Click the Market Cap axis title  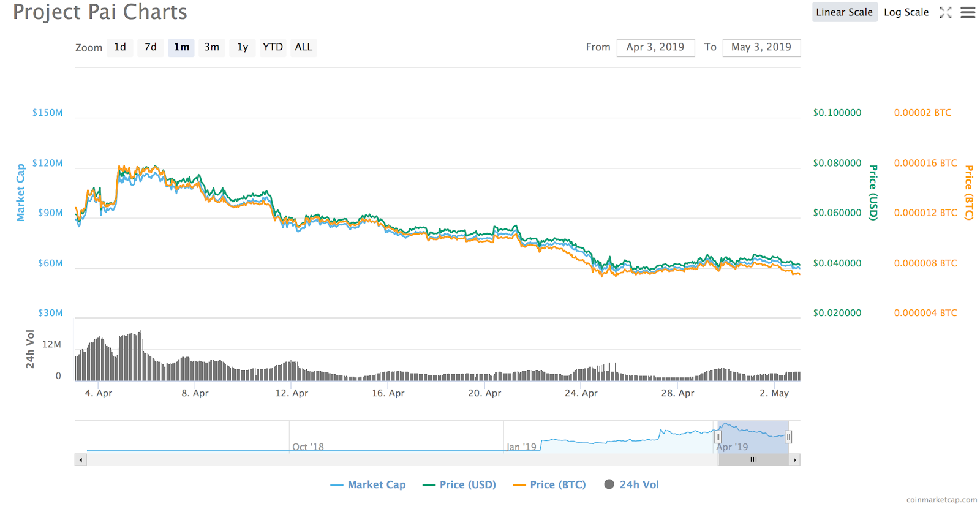click(x=21, y=192)
